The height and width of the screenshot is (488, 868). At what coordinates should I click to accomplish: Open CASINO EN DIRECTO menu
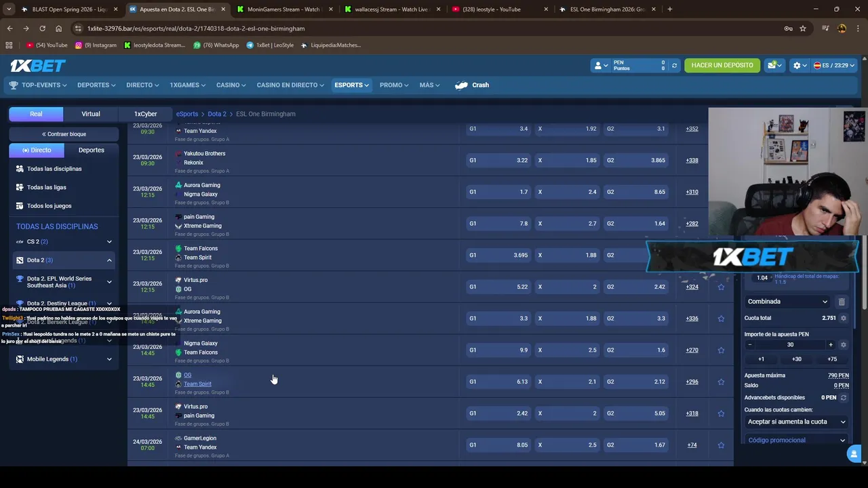(290, 85)
